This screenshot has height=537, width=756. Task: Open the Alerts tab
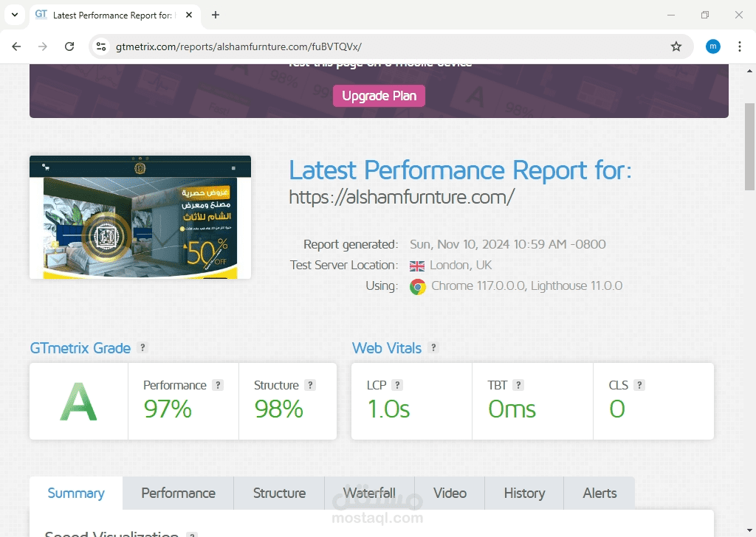click(599, 493)
